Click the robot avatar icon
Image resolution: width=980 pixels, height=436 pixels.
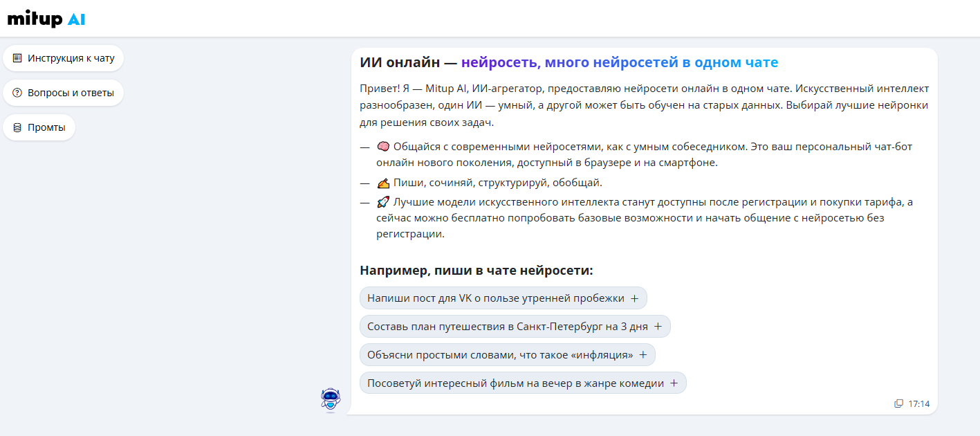(x=331, y=399)
